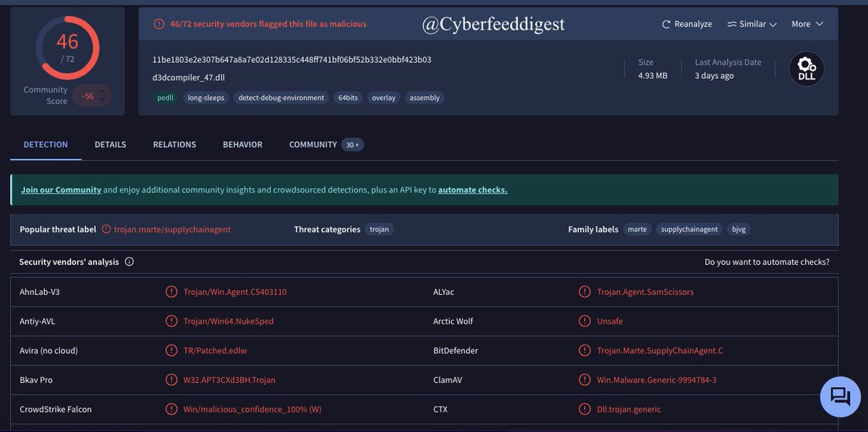Image resolution: width=868 pixels, height=432 pixels.
Task: Click 'Do you want to automate checks?'
Action: [x=767, y=262]
